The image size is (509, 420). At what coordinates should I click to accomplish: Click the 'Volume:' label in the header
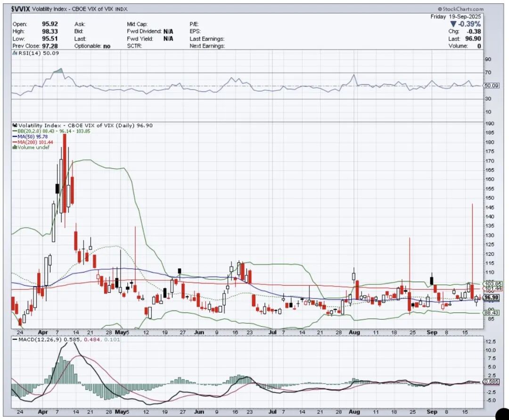click(x=458, y=46)
